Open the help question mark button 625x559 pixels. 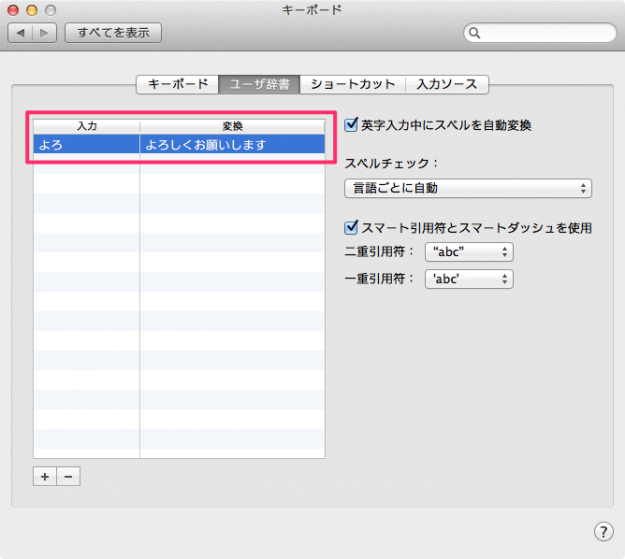pos(603,531)
